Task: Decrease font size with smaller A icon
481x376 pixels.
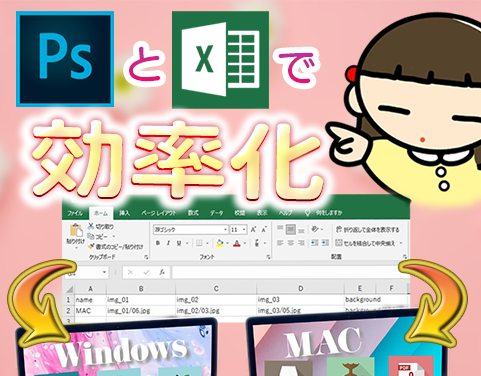Action: [264, 230]
